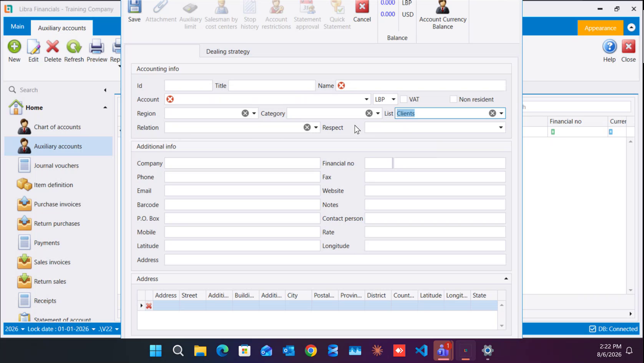
Task: Click into the Email input field
Action: (242, 191)
